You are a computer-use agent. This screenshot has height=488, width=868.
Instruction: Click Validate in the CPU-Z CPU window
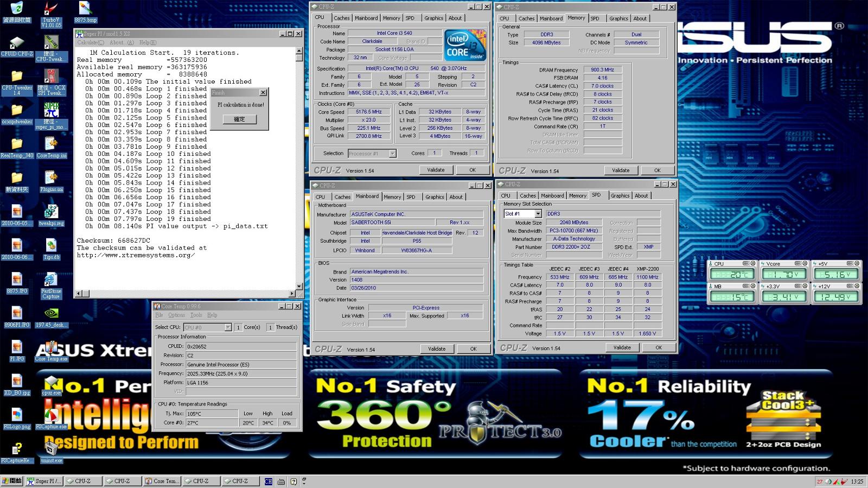click(436, 170)
